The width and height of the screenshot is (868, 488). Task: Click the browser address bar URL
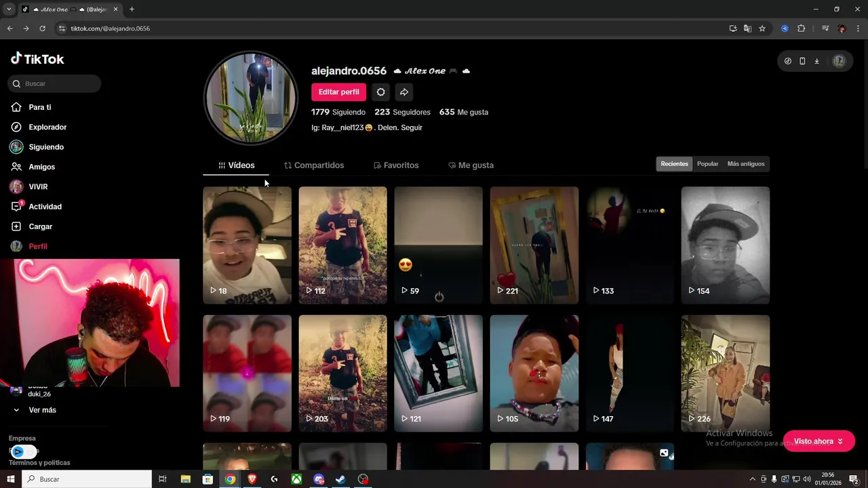point(111,28)
